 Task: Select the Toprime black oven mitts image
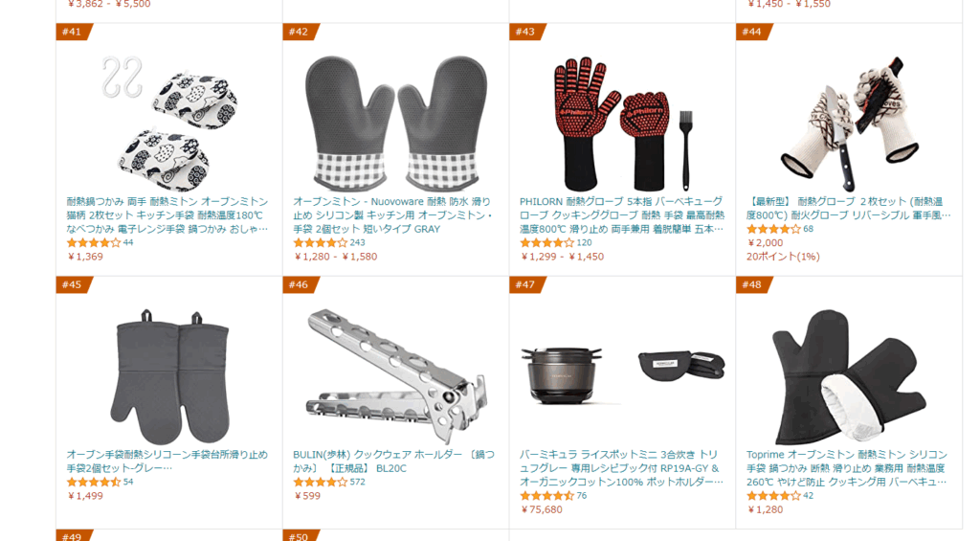coord(849,375)
